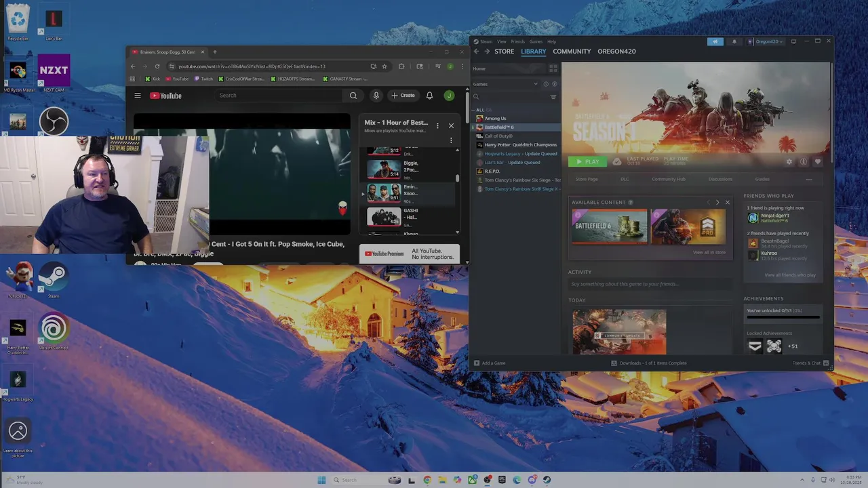The height and width of the screenshot is (488, 868).
Task: Open Battlefield 6 Discussions link
Action: [x=720, y=179]
